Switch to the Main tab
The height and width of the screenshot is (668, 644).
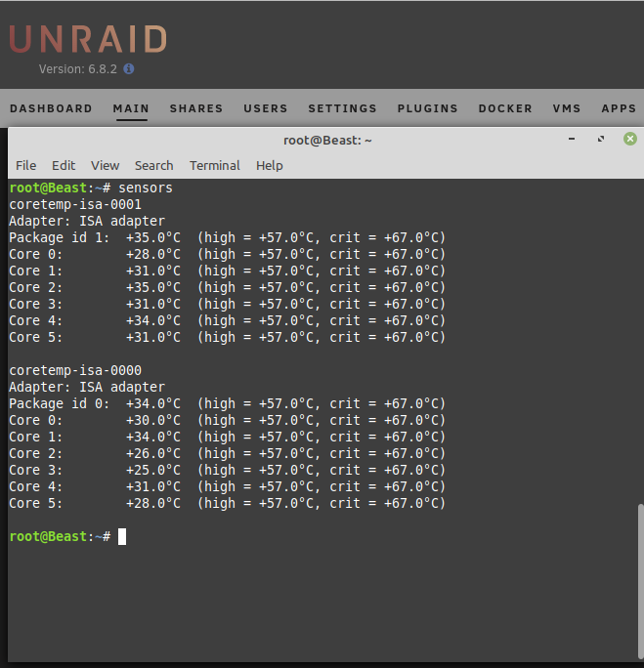(131, 108)
